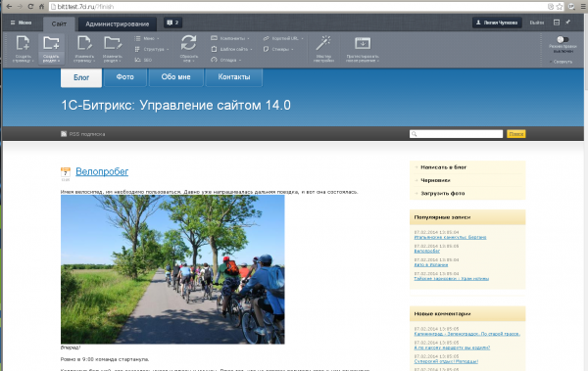Image resolution: width=588 pixels, height=371 pixels.
Task: Open the Мастер настройки wand icon
Action: (323, 43)
